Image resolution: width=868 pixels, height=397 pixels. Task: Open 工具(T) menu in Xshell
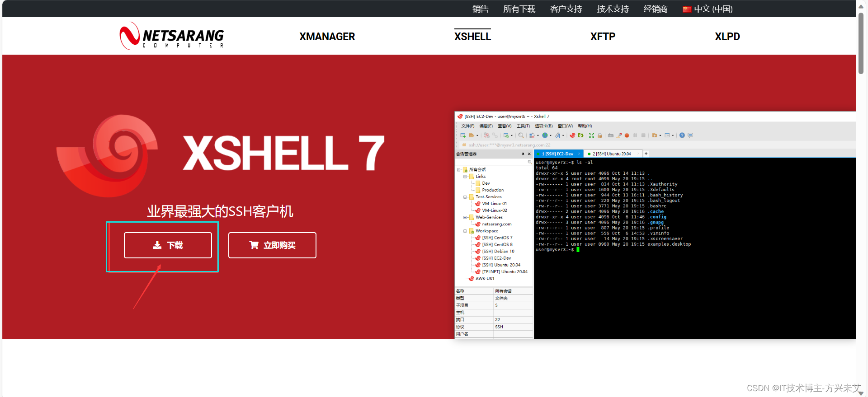(x=523, y=126)
